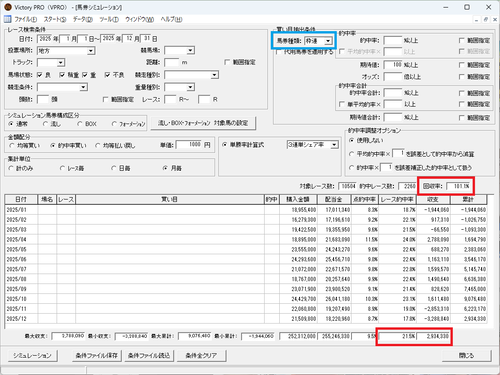Image resolution: width=500 pixels, height=375 pixels.
Task: Click the 購入金額 column header
Action: click(x=299, y=199)
